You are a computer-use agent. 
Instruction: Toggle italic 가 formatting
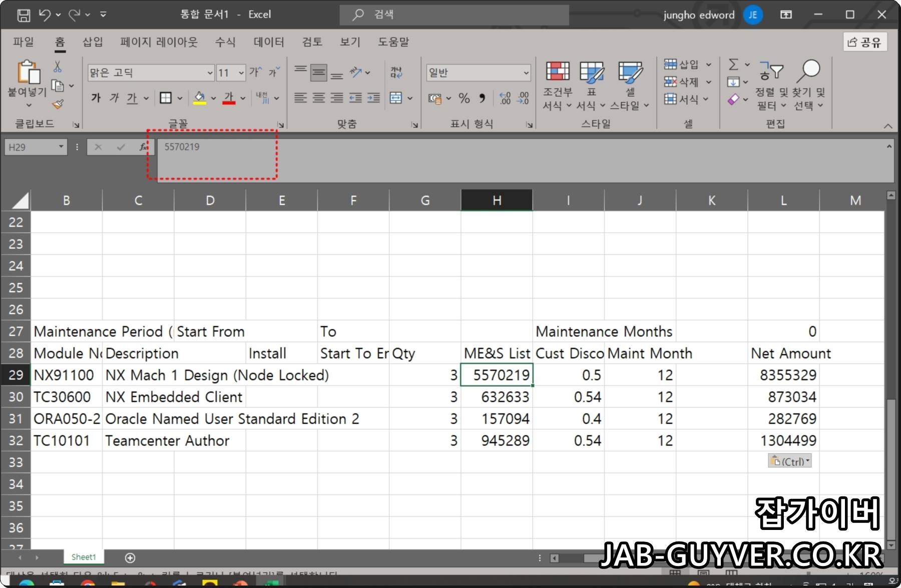coord(114,98)
